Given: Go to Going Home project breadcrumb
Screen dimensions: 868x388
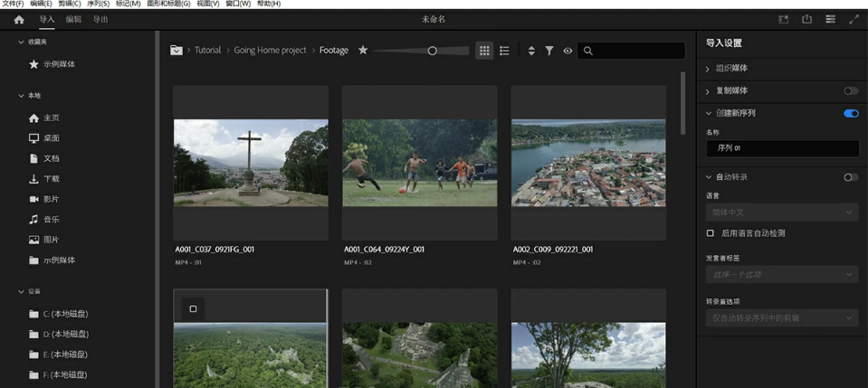Looking at the screenshot, I should click(x=270, y=51).
